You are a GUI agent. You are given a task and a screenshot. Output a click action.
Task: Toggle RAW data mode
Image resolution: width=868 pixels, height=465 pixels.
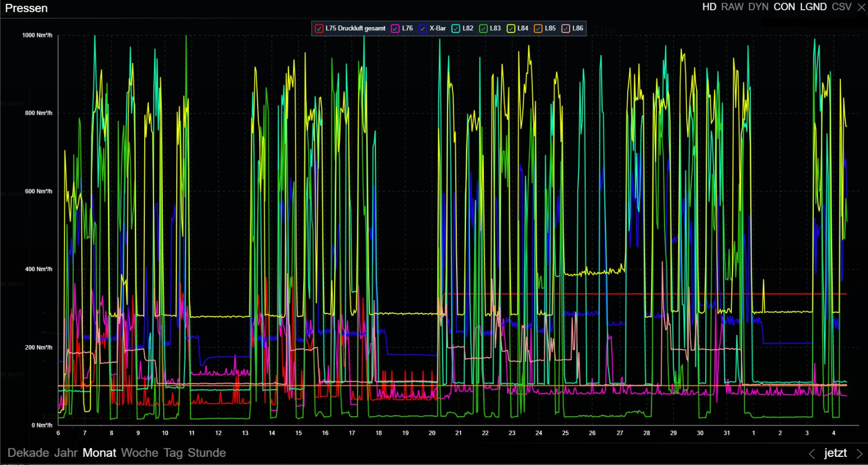pos(732,7)
